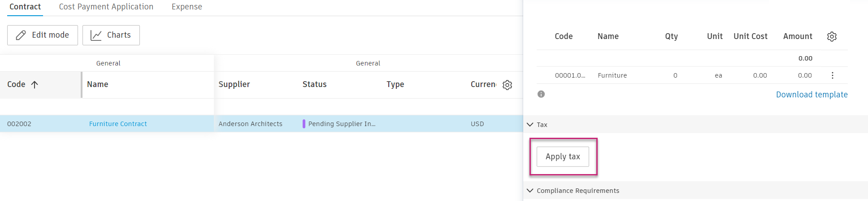Image resolution: width=868 pixels, height=201 pixels.
Task: Open the Furniture row three-dot menu
Action: point(832,75)
